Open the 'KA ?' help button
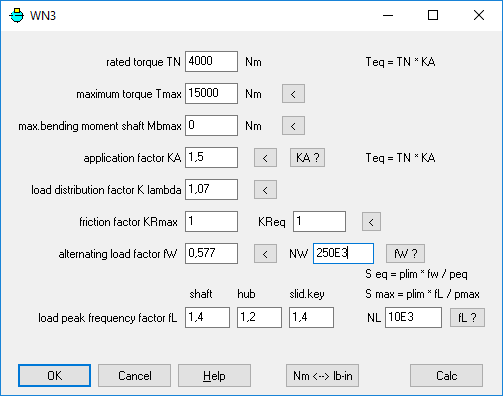 [307, 158]
